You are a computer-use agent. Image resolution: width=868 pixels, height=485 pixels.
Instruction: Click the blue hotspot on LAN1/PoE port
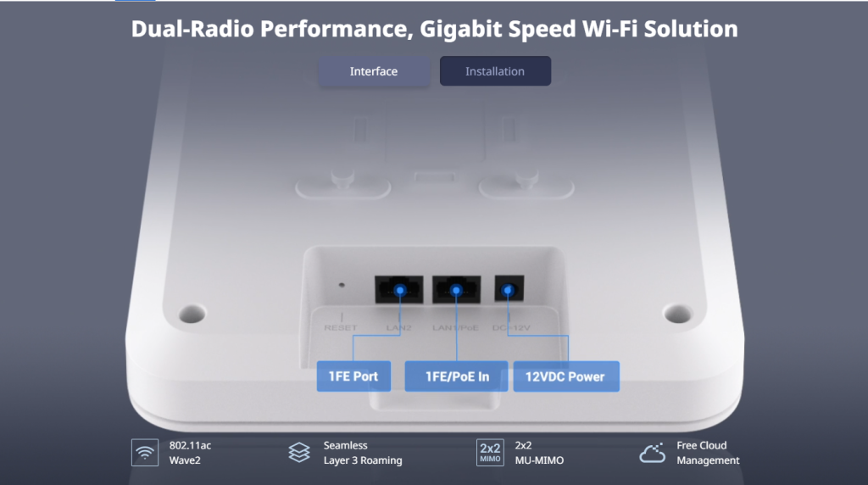coord(456,290)
